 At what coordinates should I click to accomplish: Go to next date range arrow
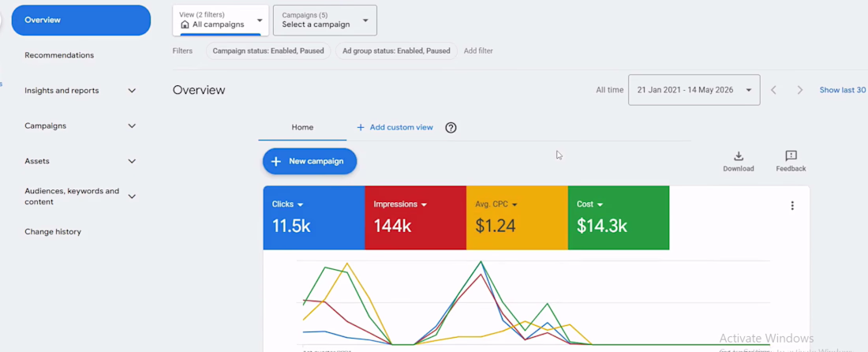point(800,90)
